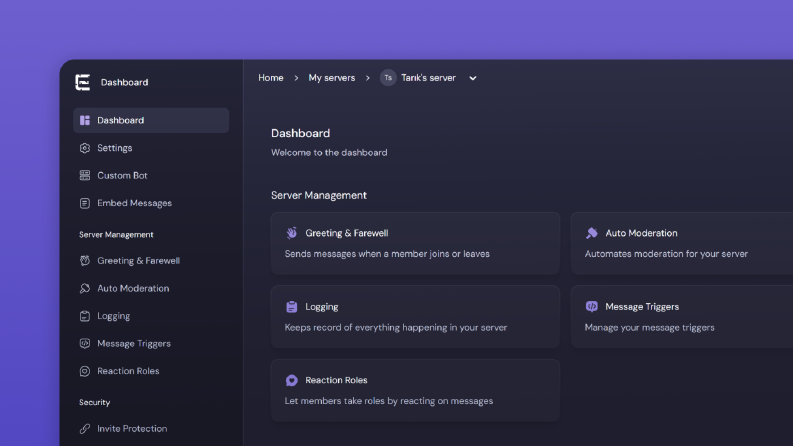793x446 pixels.
Task: Click the "Welcome to the dashboard" subtitle
Action: (329, 152)
